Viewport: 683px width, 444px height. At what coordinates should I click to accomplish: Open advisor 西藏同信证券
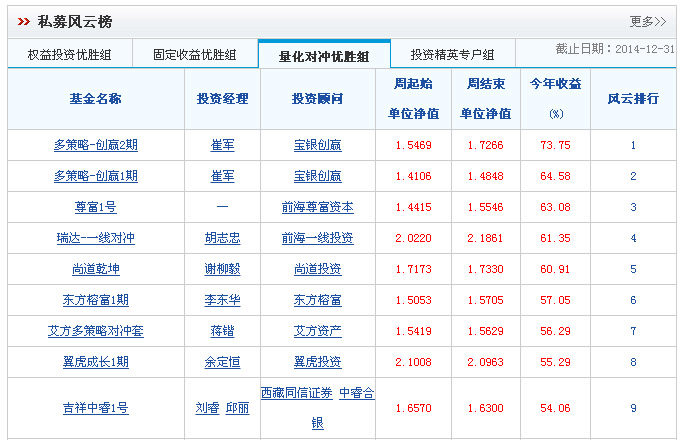[x=297, y=393]
